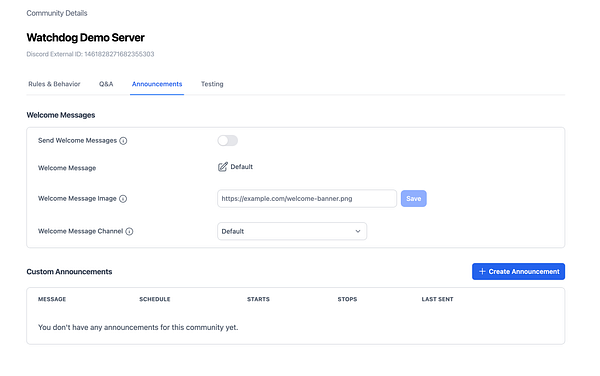Click the Watchdog Demo Server title
Viewport: 600px width, 376px height.
pos(85,37)
